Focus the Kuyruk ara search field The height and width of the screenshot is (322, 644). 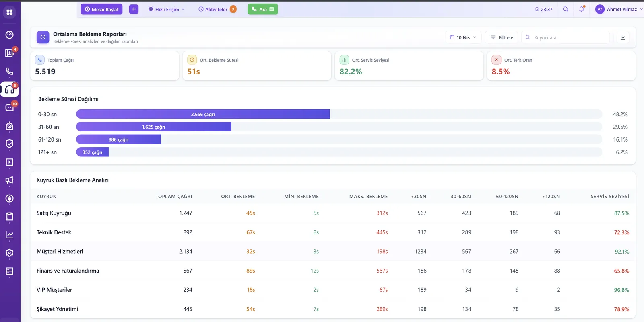pyautogui.click(x=566, y=37)
